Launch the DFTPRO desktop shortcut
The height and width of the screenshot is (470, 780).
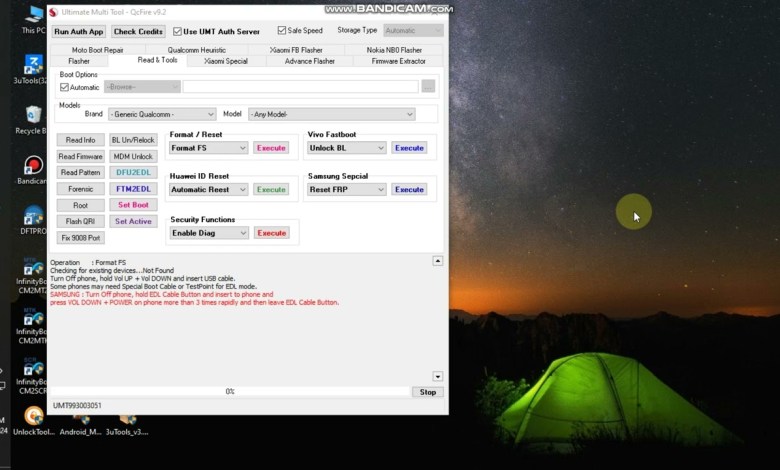coord(33,218)
